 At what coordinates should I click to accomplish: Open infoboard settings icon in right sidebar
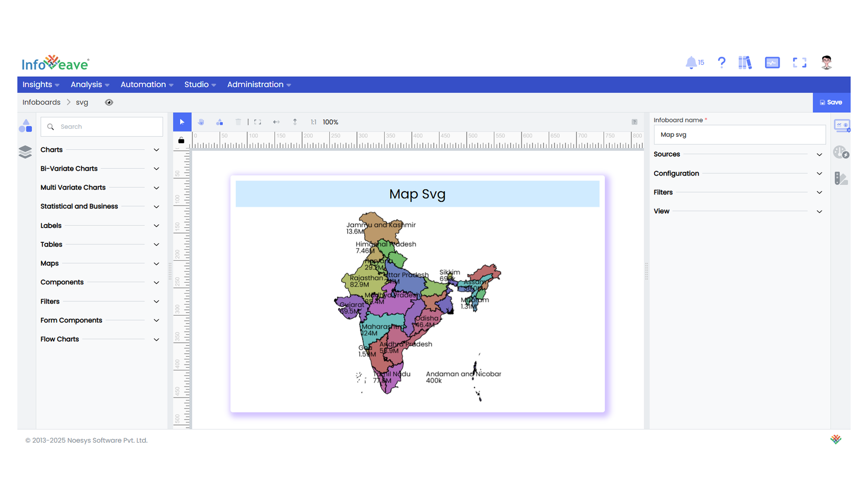[842, 126]
